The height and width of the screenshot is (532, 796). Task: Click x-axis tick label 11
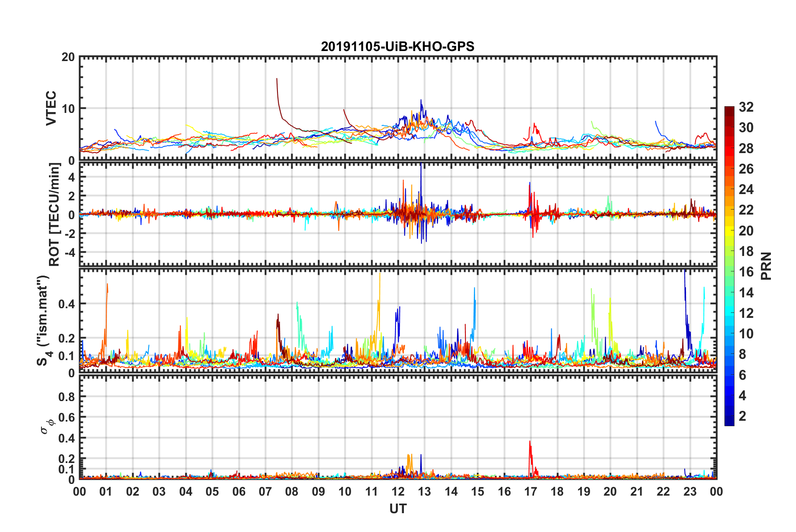(371, 491)
